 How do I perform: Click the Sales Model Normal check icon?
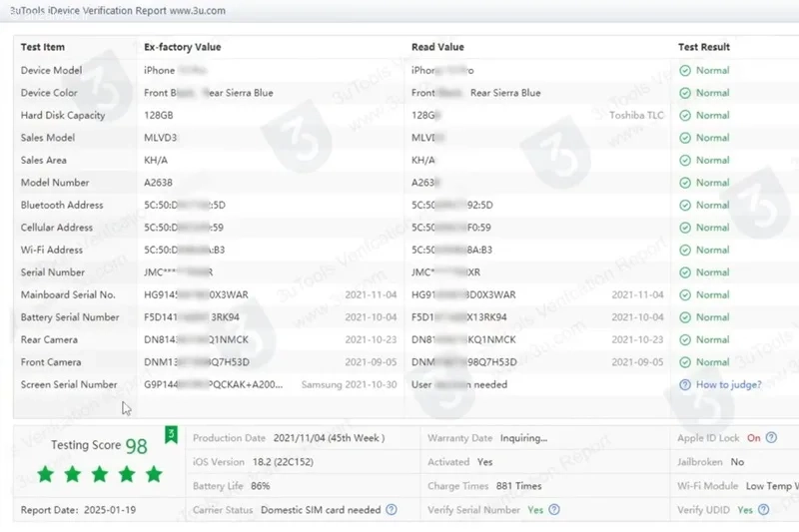685,138
